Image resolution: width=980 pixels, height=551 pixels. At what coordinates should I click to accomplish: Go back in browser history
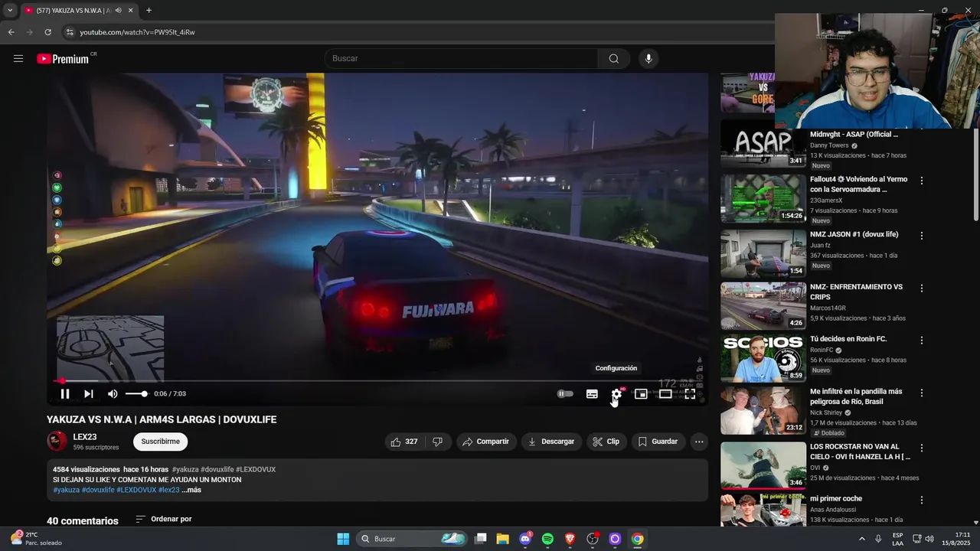[x=11, y=32]
